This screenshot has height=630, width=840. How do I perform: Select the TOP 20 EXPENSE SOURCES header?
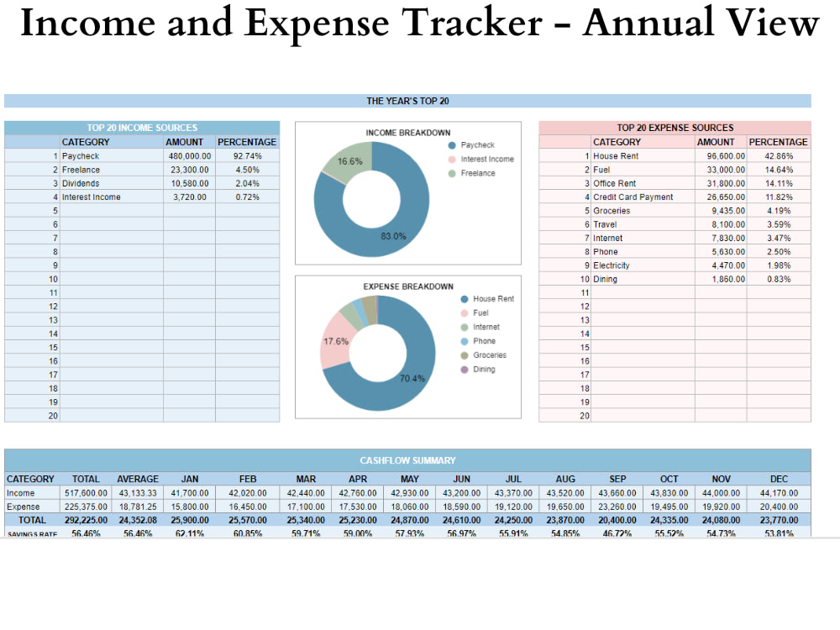(x=675, y=128)
